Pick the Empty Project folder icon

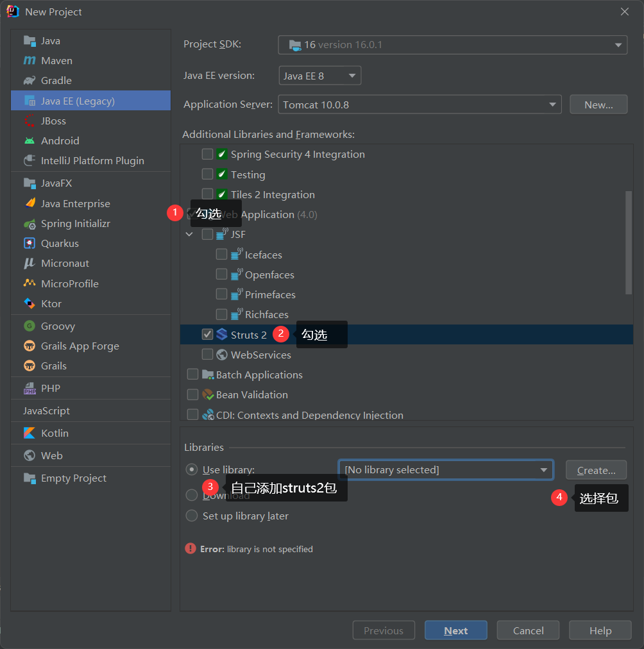pyautogui.click(x=30, y=478)
